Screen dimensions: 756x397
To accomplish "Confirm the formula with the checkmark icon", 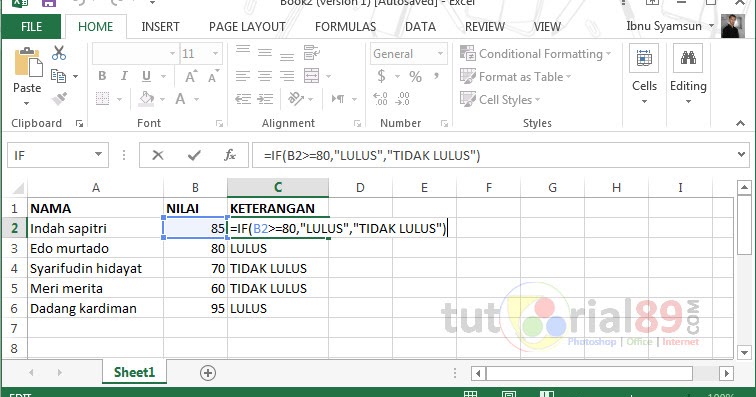I will 194,155.
